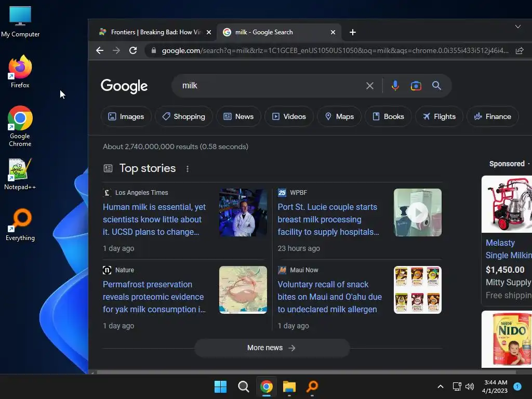Click the browser back arrow
The width and height of the screenshot is (532, 399).
[100, 50]
